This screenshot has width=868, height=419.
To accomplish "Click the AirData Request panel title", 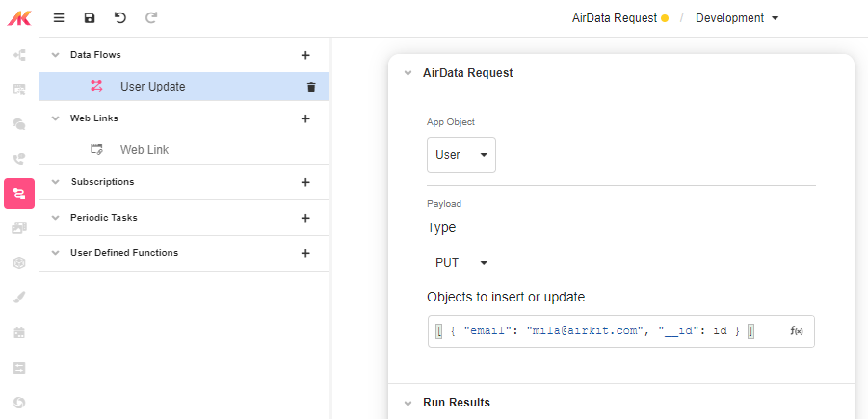I will pyautogui.click(x=468, y=73).
